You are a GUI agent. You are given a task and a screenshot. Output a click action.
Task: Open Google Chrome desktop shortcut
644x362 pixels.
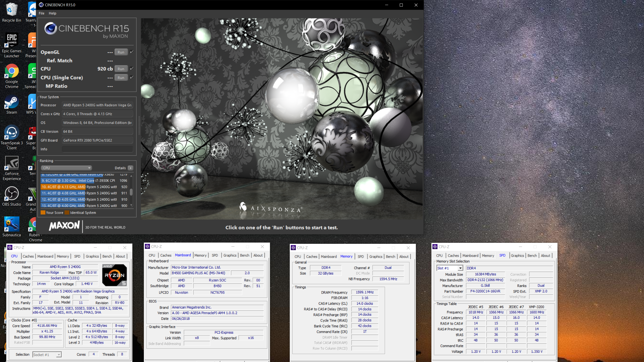(12, 76)
